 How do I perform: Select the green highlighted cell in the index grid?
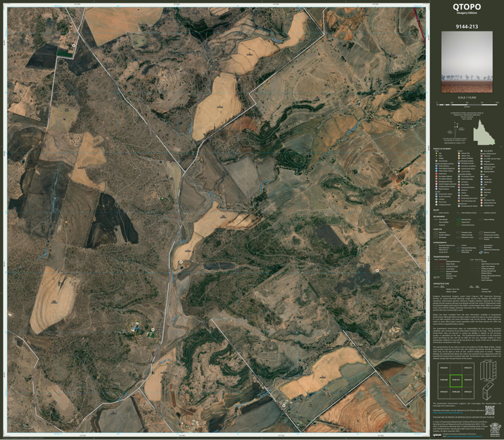(455, 380)
